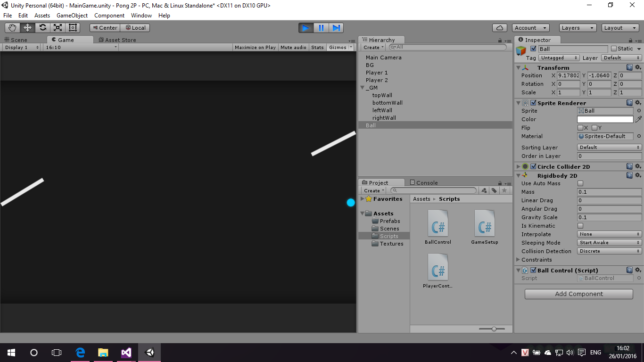Enable the Is Kinematic checkbox
This screenshot has width=644, height=362.
[x=580, y=226]
